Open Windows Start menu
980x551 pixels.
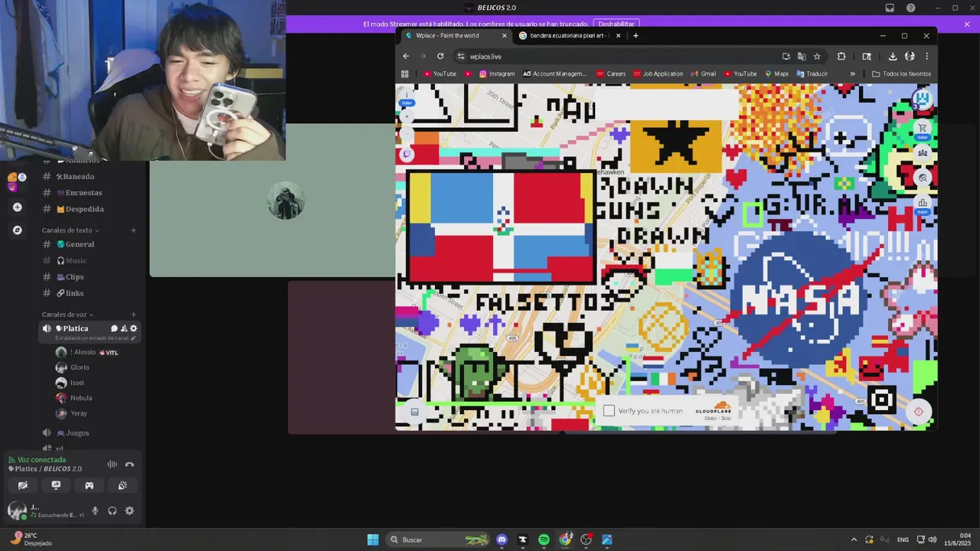pos(373,540)
